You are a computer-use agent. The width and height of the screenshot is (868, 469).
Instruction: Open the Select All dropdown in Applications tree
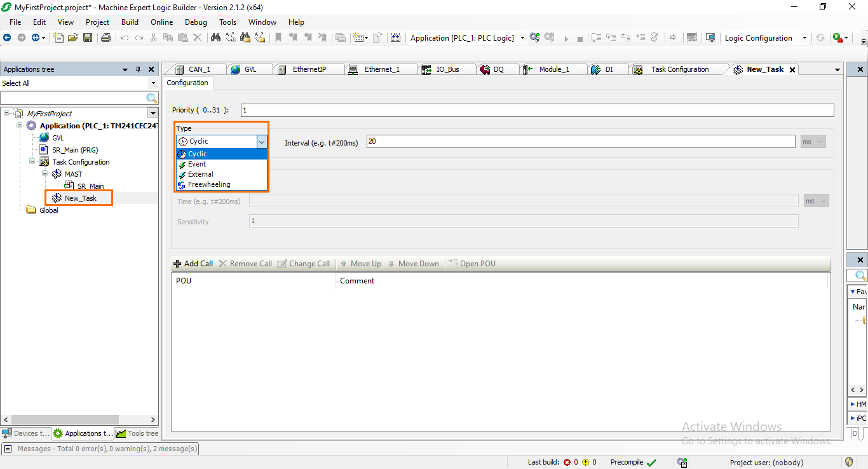[153, 83]
